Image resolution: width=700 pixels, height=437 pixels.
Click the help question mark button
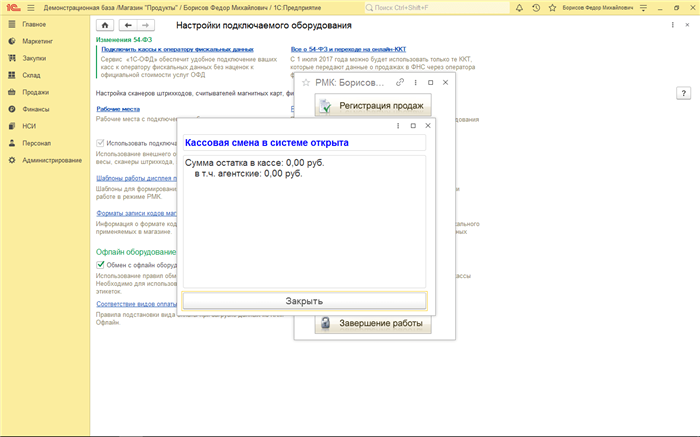point(683,93)
